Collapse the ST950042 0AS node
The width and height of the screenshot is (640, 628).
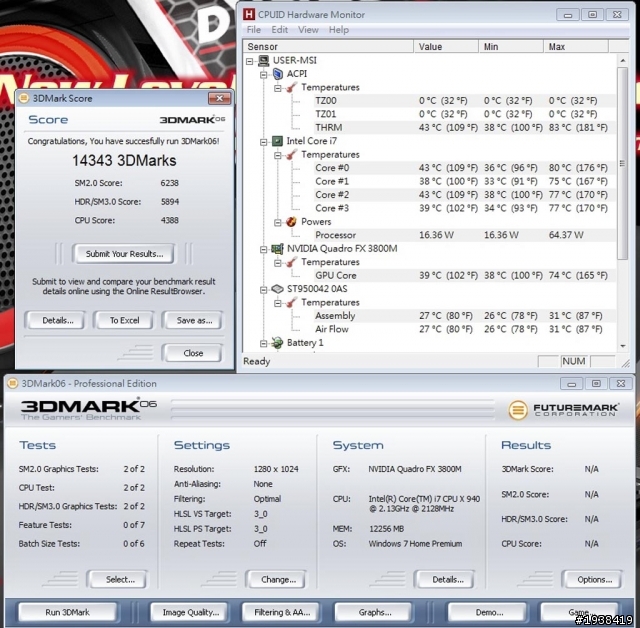tap(264, 290)
